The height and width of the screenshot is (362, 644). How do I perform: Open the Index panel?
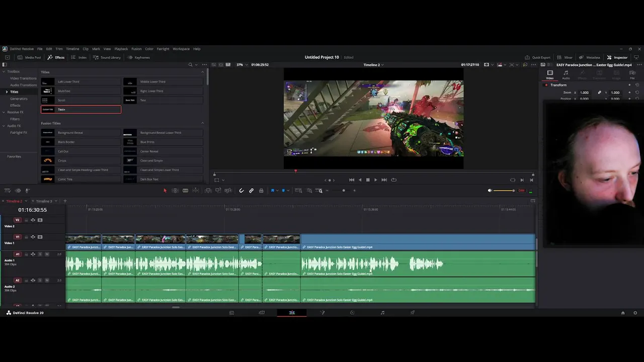[78, 57]
